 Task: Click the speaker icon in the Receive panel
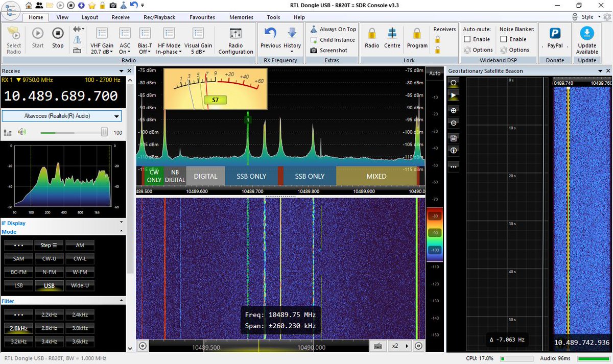pos(21,132)
